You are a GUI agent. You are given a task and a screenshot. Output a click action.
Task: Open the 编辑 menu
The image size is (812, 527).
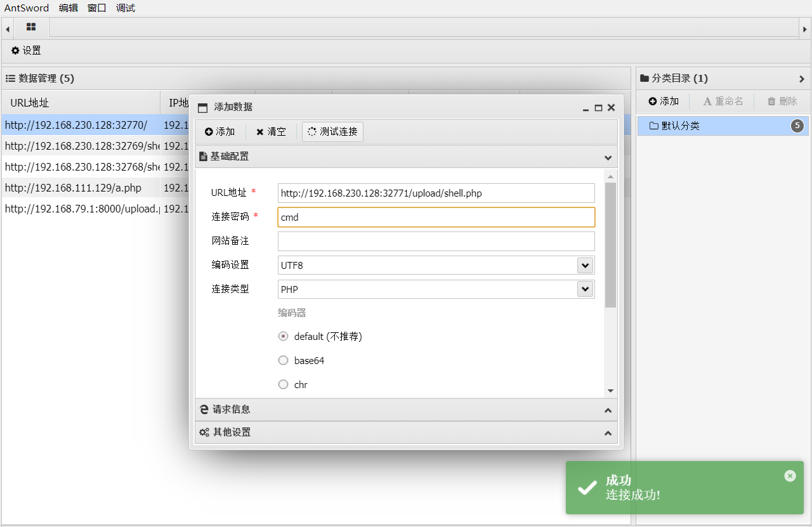[69, 8]
